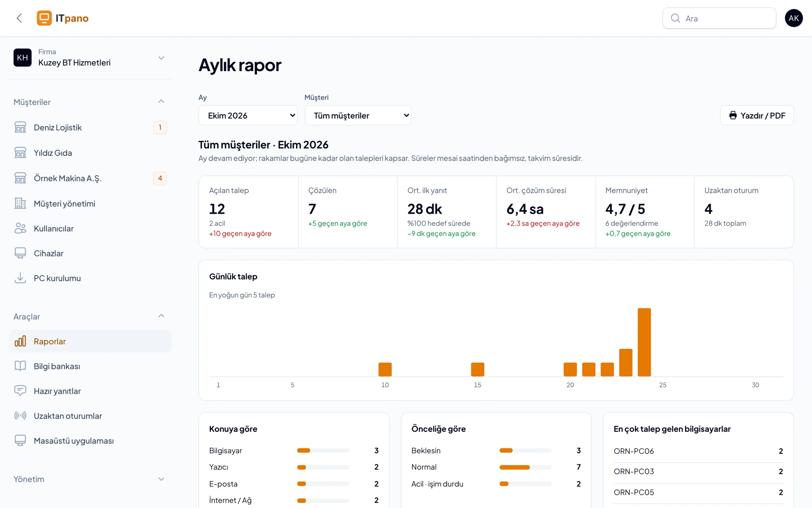This screenshot has width=812, height=508.
Task: Click in the Ara search field
Action: coord(719,18)
